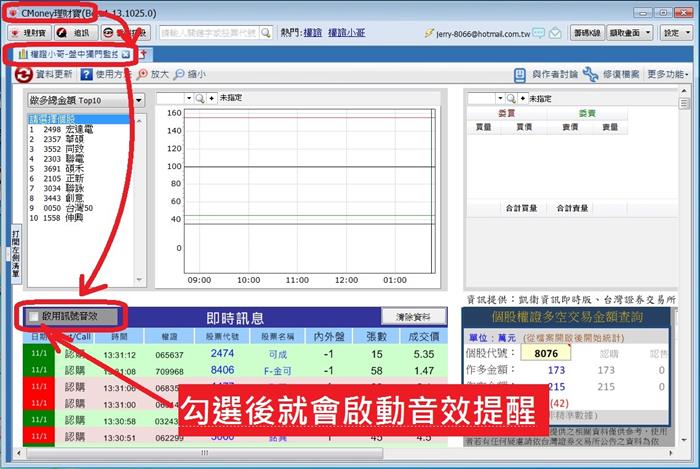Screen dimensions: 700x469
Task: Click the stock list scrollbar up arrow
Action: point(139,121)
